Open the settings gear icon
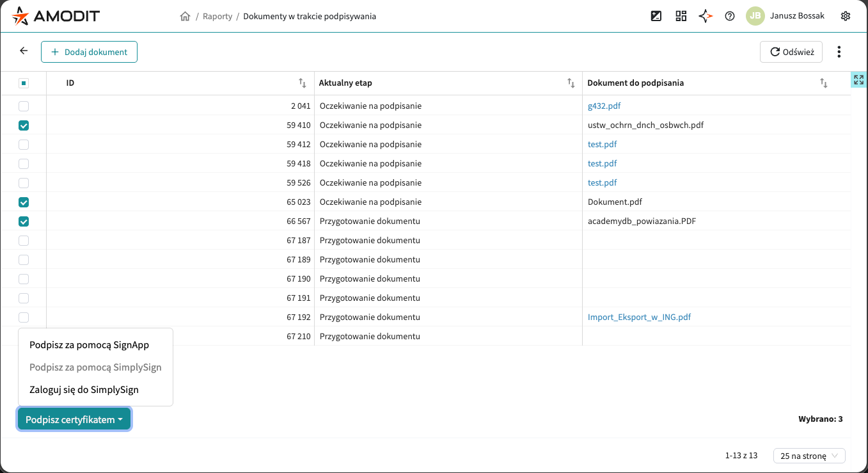 coord(845,16)
